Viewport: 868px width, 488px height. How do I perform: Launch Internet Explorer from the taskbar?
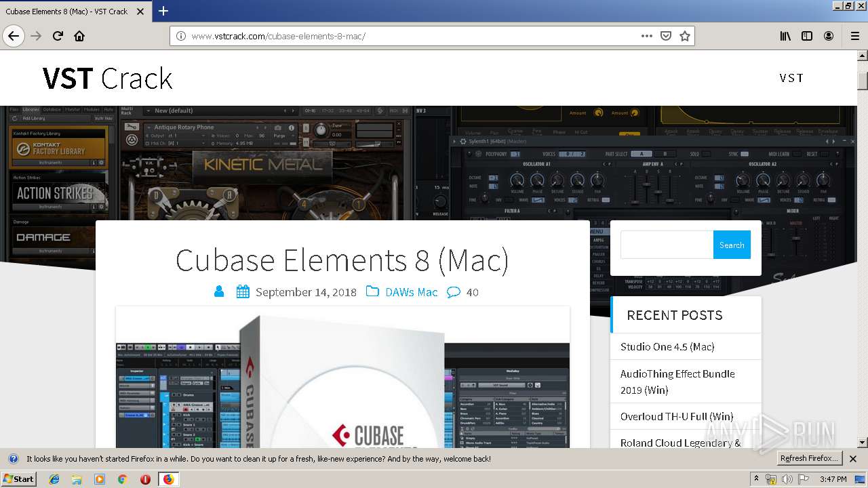coord(54,479)
